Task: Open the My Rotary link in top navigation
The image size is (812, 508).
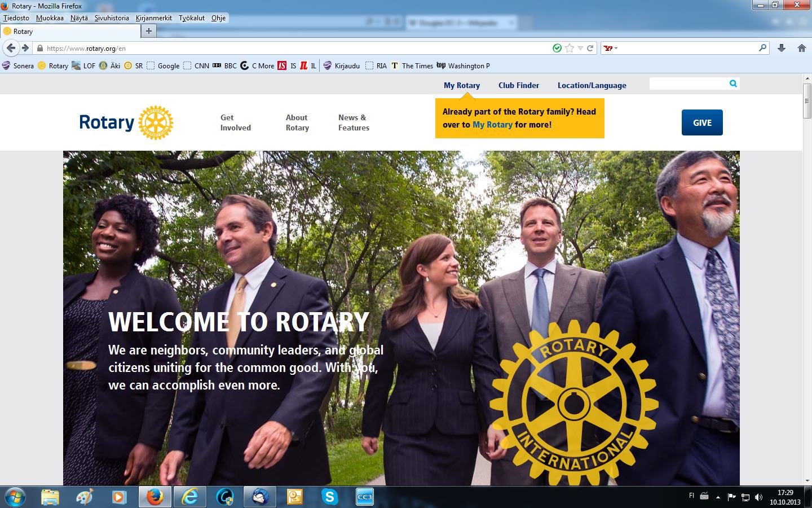Action: [x=461, y=85]
